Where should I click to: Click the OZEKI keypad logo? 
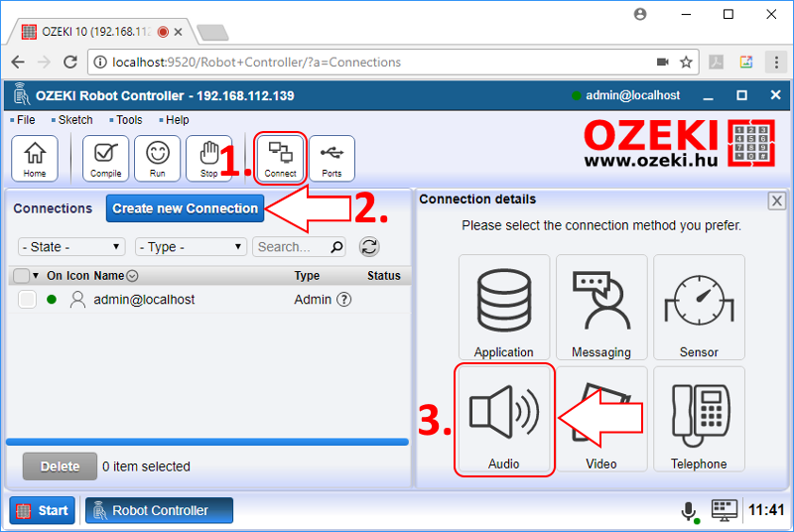click(751, 143)
